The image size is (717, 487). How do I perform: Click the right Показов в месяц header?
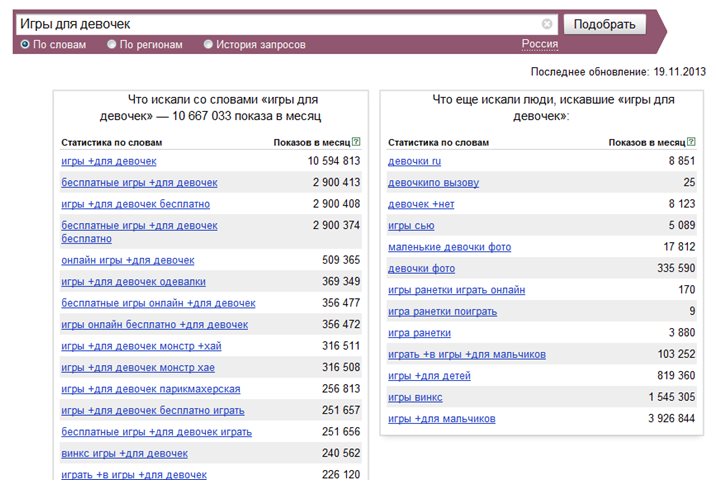tap(647, 143)
